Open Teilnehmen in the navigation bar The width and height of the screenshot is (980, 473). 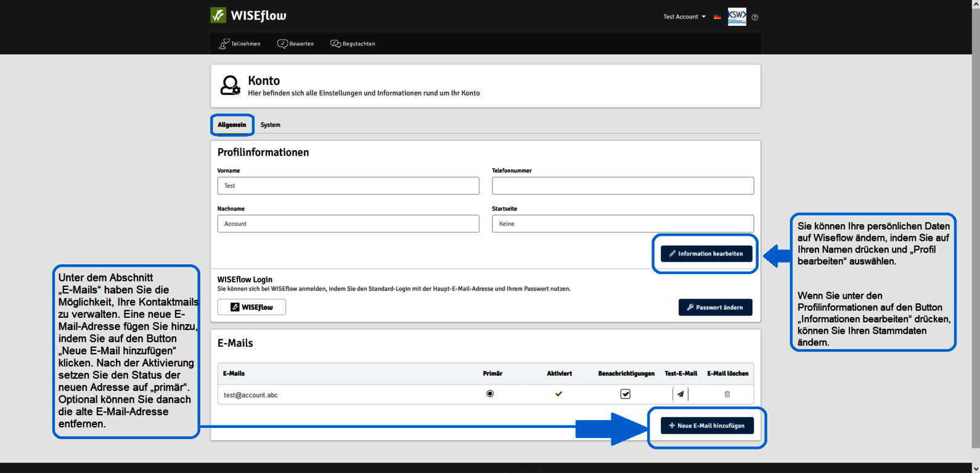[240, 44]
